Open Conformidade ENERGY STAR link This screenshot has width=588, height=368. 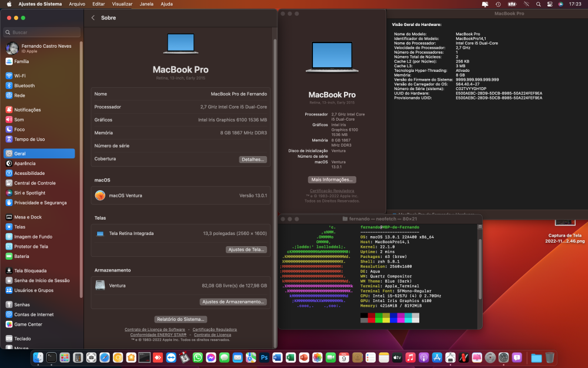click(158, 335)
